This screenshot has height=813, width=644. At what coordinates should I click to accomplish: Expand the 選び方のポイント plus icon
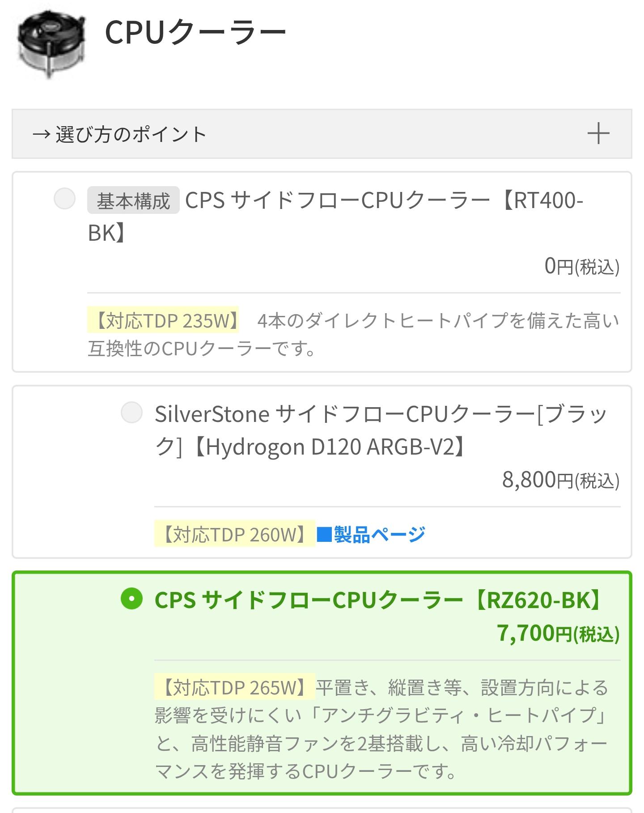click(x=598, y=134)
